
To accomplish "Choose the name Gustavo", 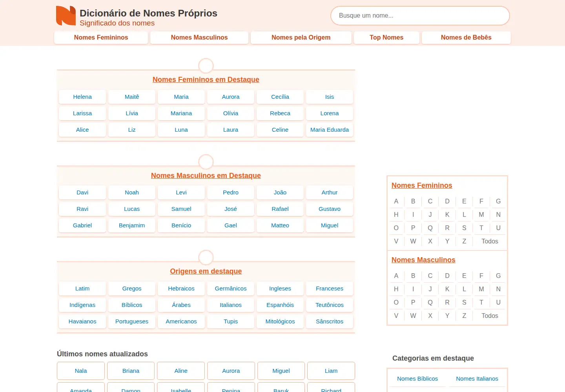I will click(x=330, y=209).
